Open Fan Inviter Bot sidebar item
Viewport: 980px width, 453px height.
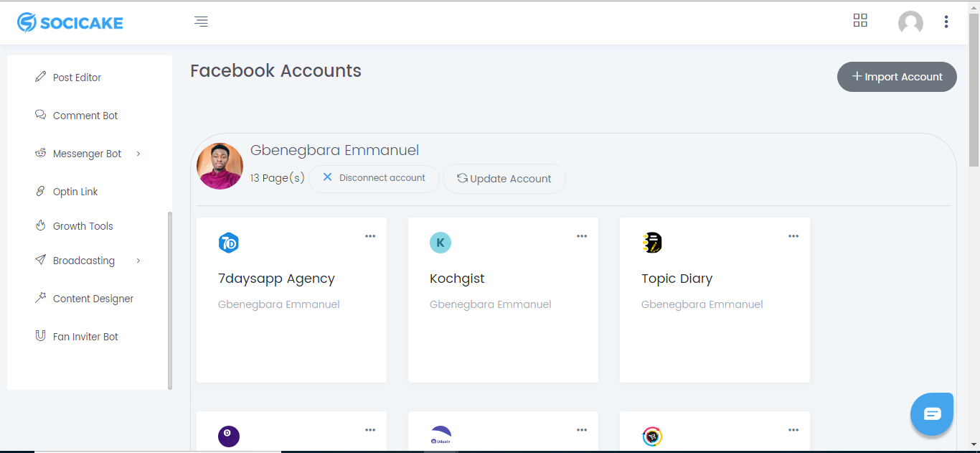pyautogui.click(x=85, y=337)
